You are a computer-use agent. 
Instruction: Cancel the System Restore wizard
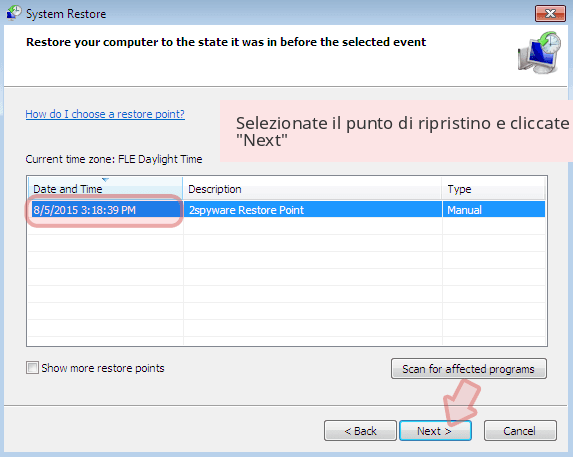[x=520, y=431]
